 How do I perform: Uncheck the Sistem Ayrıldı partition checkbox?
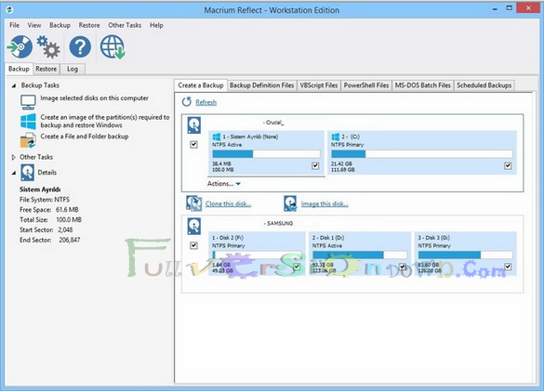pos(315,165)
